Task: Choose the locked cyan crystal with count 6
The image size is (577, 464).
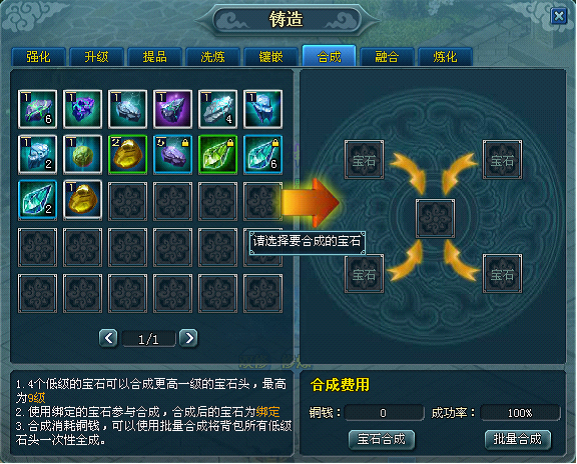Action: click(263, 155)
